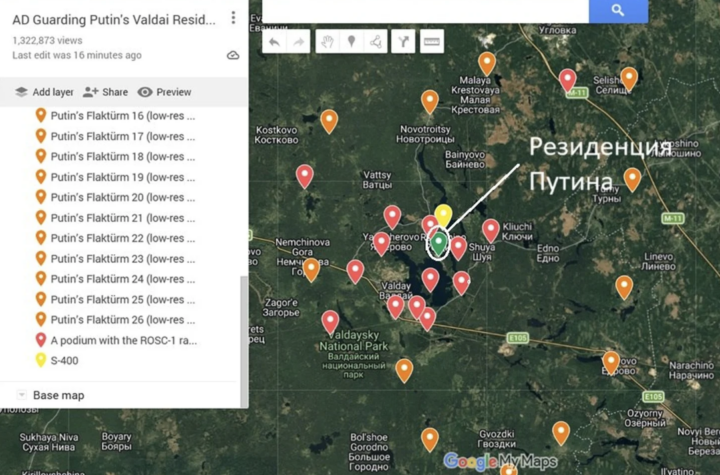This screenshot has height=475, width=720.
Task: Select the Add marker tool
Action: (x=351, y=42)
